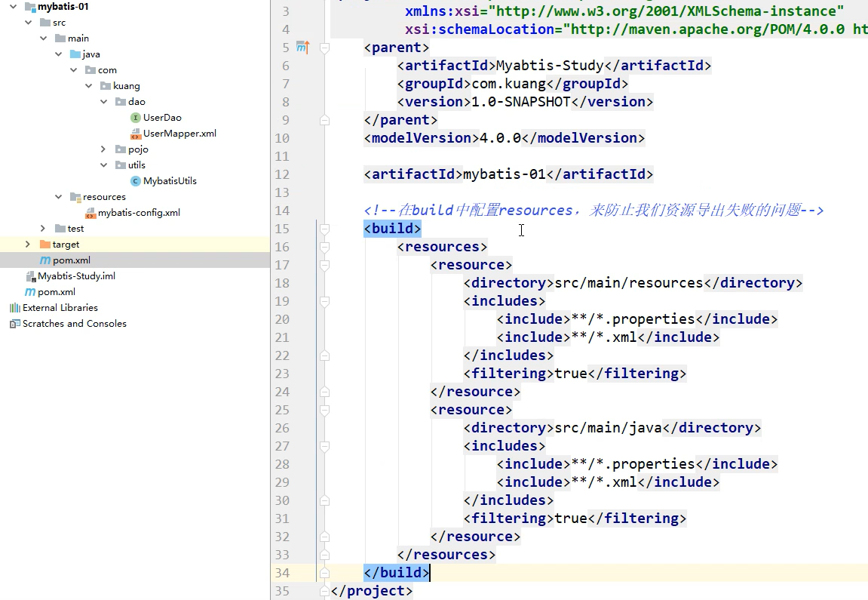
Task: Select UserDao in the project tree
Action: click(162, 118)
